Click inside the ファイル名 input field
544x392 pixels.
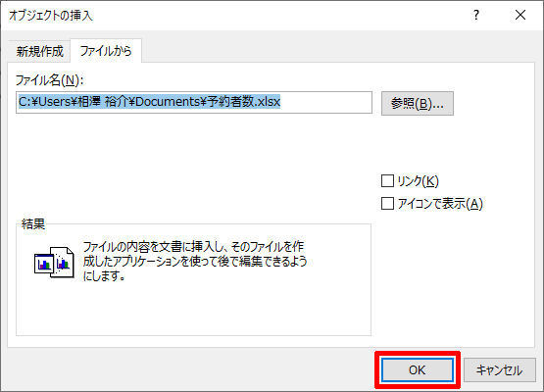(194, 102)
